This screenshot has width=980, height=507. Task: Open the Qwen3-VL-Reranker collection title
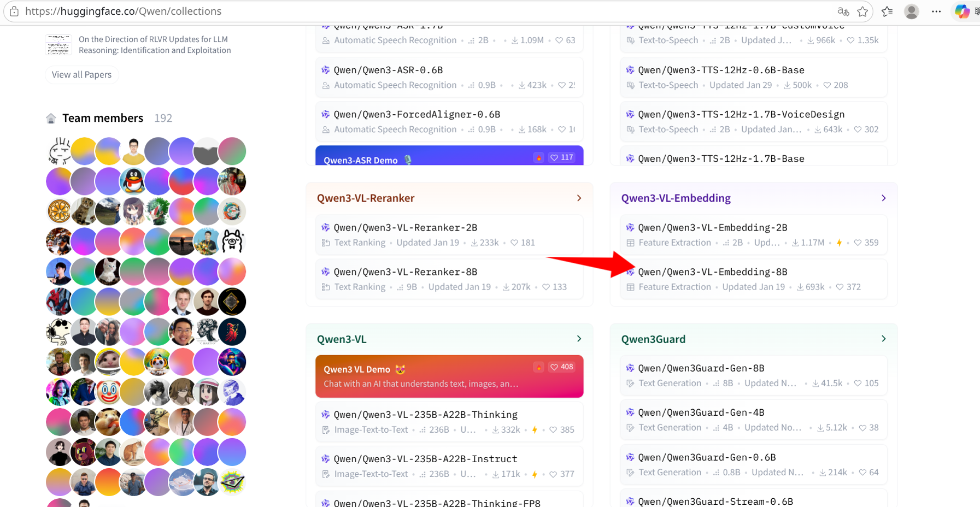click(x=366, y=198)
